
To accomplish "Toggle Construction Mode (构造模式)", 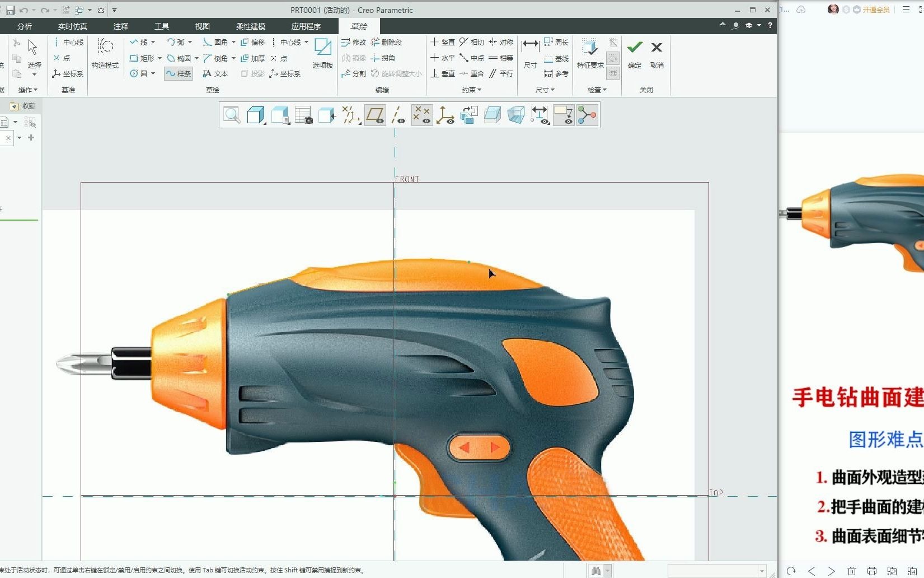I will tap(105, 54).
